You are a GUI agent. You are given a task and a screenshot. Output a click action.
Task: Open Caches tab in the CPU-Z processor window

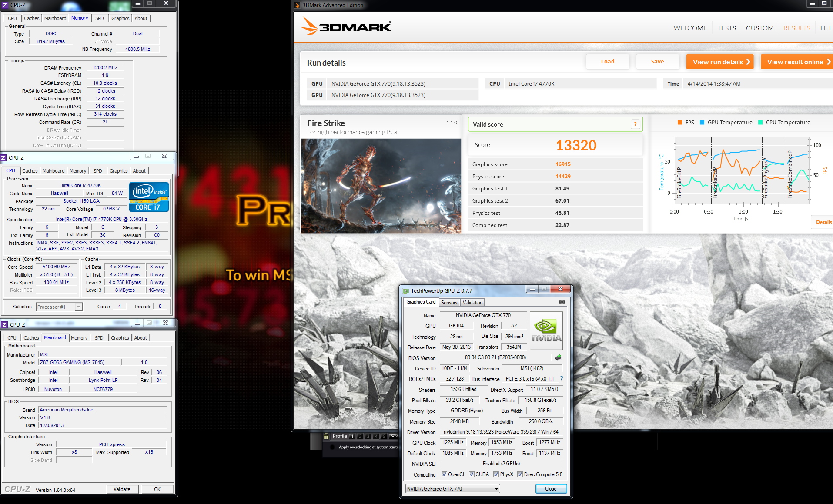pyautogui.click(x=30, y=171)
